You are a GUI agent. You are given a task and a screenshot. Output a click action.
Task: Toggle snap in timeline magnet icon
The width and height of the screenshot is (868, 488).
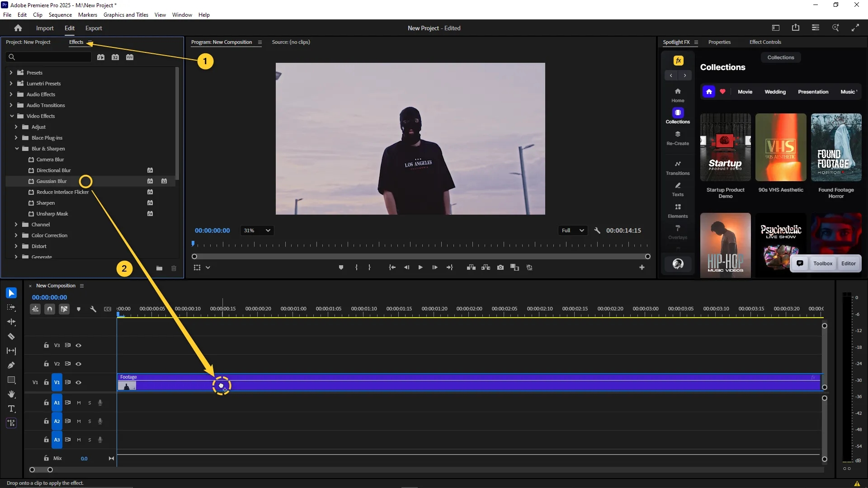click(x=50, y=309)
